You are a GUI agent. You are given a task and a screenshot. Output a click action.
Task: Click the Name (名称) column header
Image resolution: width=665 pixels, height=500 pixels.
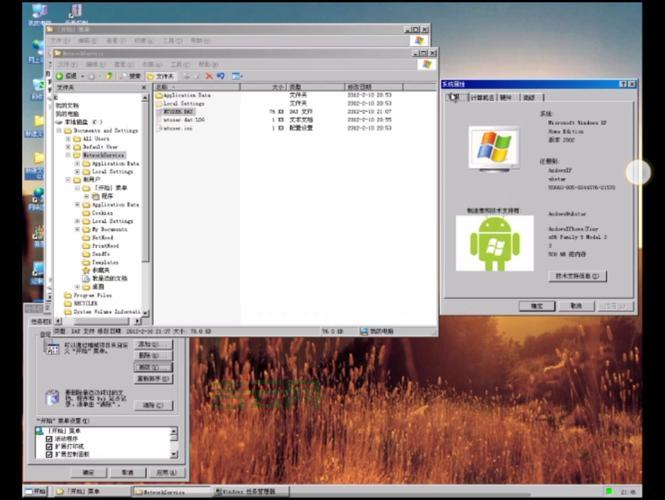point(197,87)
